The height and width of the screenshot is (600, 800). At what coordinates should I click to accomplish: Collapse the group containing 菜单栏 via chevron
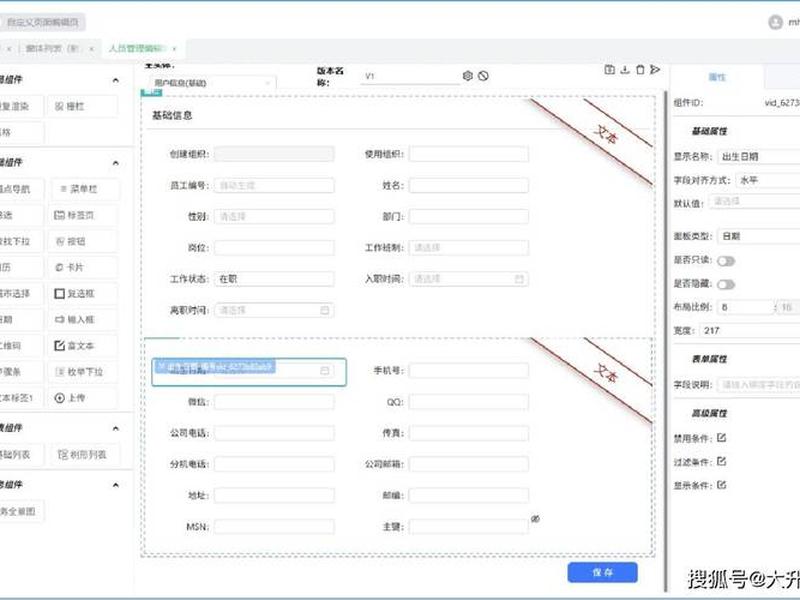(115, 163)
